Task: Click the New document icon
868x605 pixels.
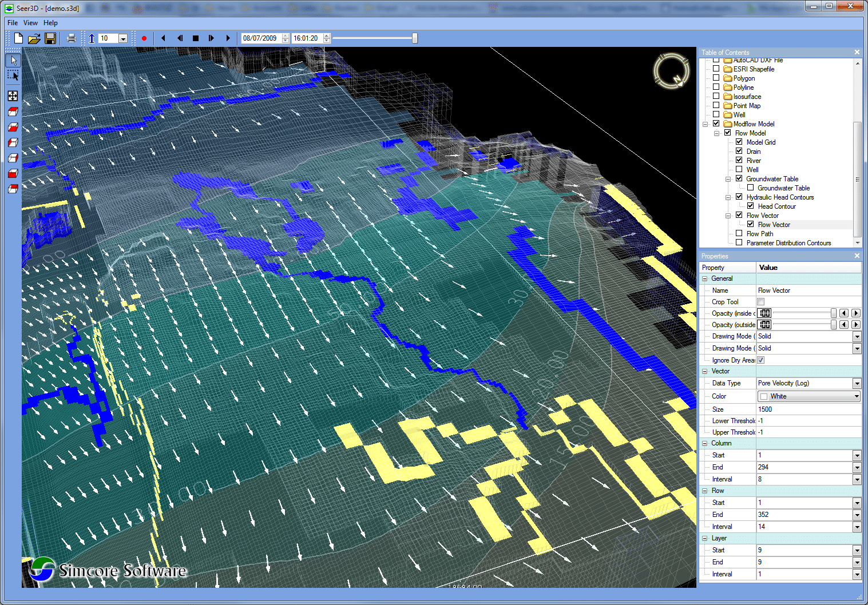Action: coord(18,38)
